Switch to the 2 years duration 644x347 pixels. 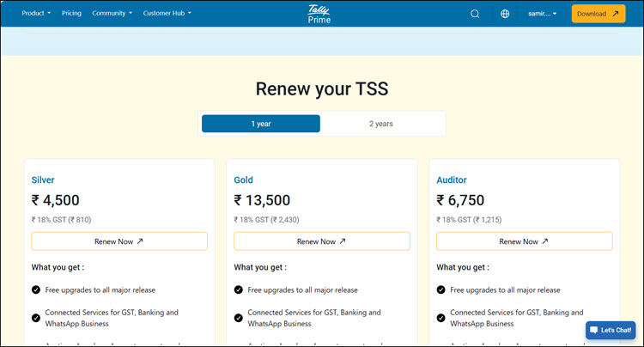coord(380,124)
